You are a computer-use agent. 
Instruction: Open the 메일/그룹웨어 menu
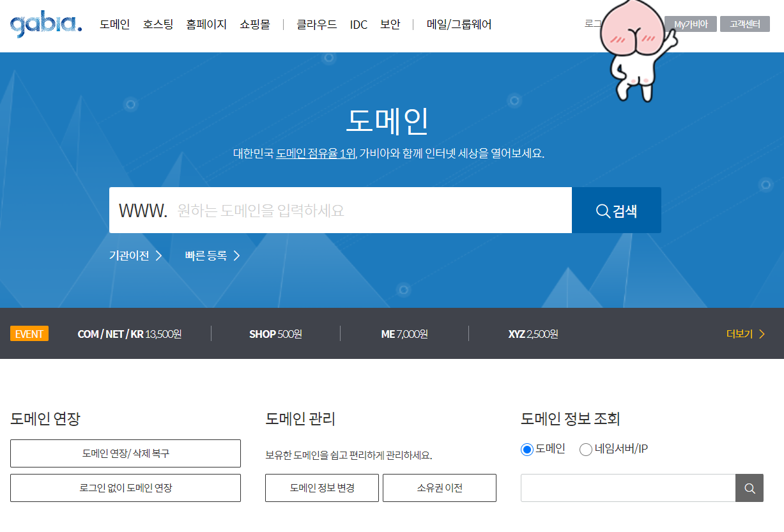[459, 25]
